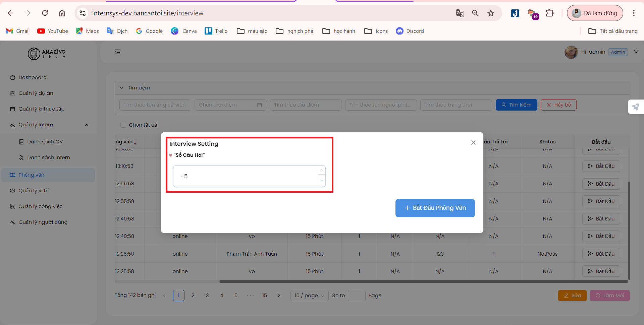Reload the page with refresh icon
Screen dimensions: 644x325
pos(45,13)
